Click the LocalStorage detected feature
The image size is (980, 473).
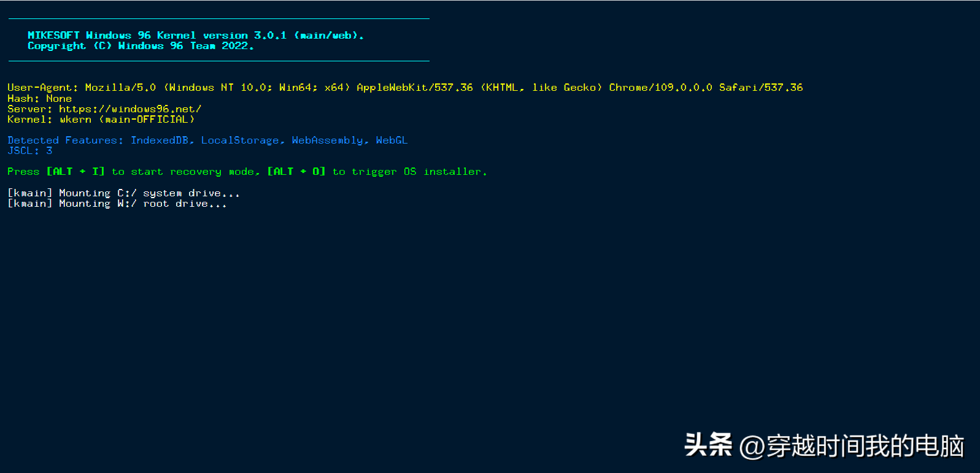240,140
